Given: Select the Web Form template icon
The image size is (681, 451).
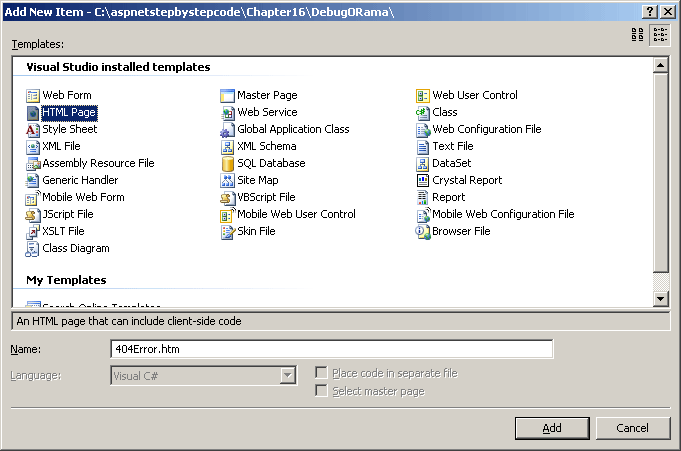Looking at the screenshot, I should pyautogui.click(x=33, y=96).
